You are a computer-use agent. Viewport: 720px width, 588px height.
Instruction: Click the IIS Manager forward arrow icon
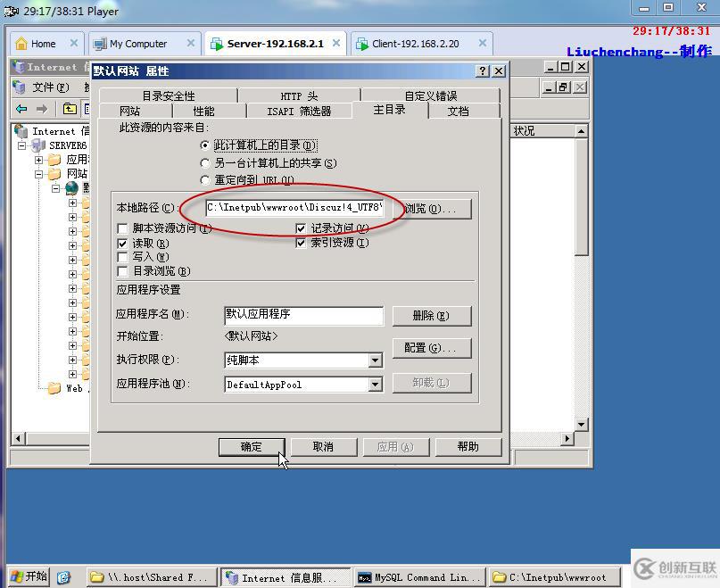(x=42, y=109)
